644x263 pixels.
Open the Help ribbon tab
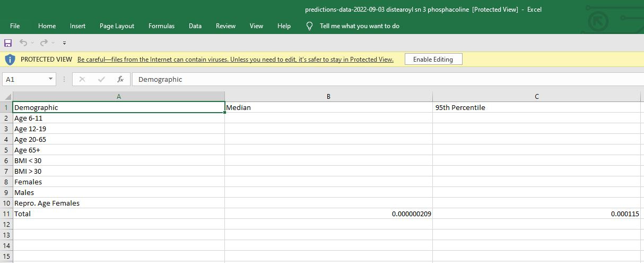pos(284,26)
